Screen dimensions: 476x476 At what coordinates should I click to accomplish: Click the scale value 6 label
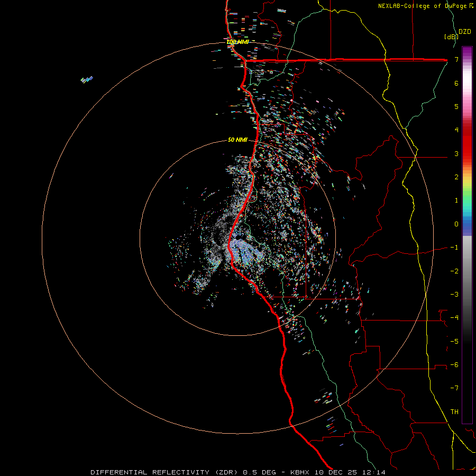click(456, 83)
